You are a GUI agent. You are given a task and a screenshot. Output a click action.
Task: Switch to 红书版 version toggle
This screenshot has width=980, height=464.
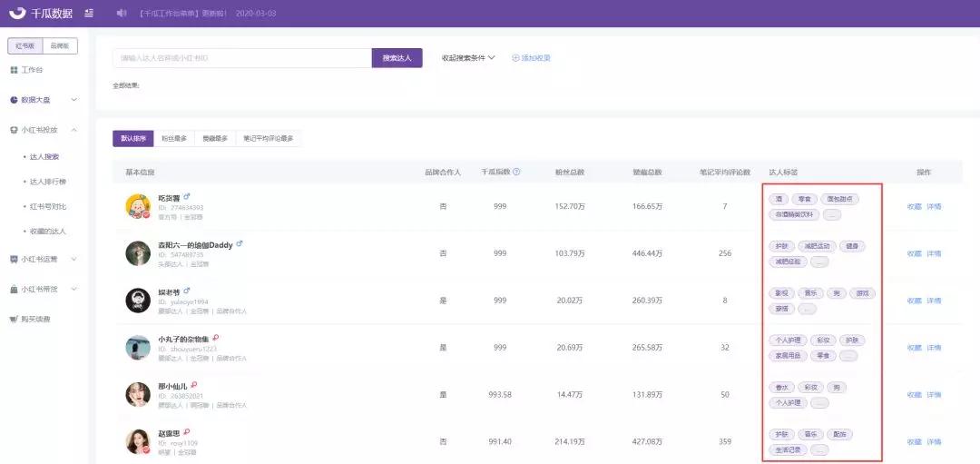tap(24, 46)
